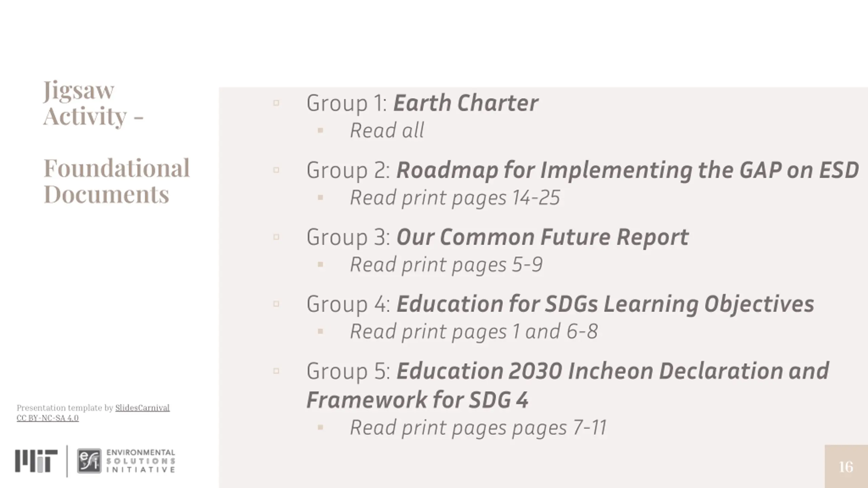Click the bullet next to Group 1
868x488 pixels.
click(276, 103)
